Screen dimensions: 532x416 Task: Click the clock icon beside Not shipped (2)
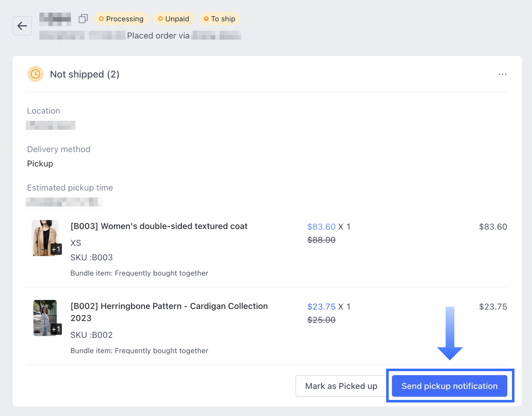click(x=35, y=74)
